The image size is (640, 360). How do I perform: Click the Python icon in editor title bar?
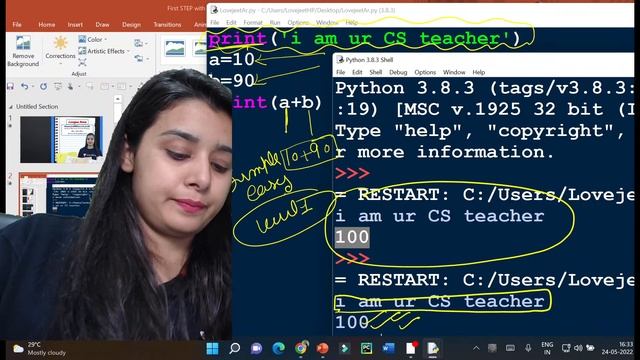click(214, 10)
